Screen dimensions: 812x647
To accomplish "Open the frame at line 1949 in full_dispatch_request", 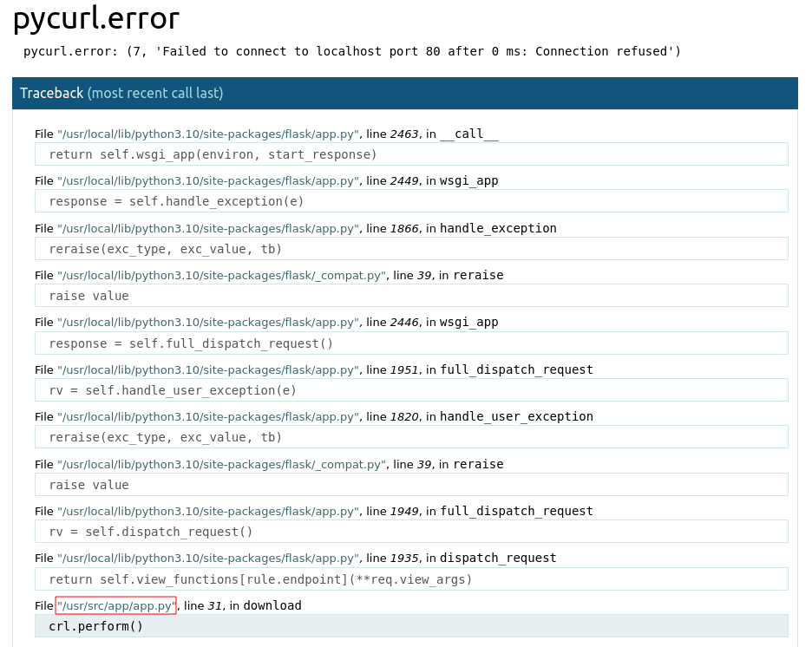I will [x=314, y=512].
